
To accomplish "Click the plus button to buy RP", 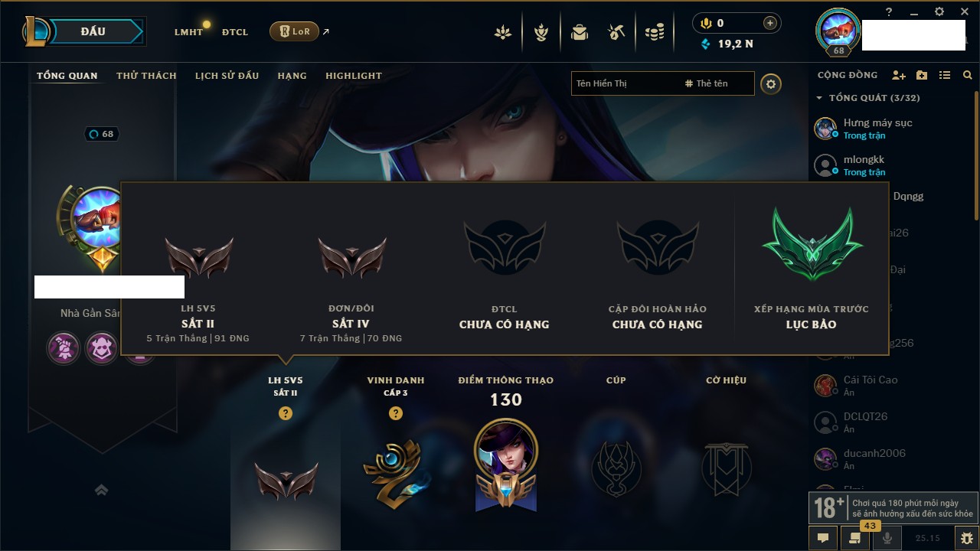I will (x=770, y=23).
